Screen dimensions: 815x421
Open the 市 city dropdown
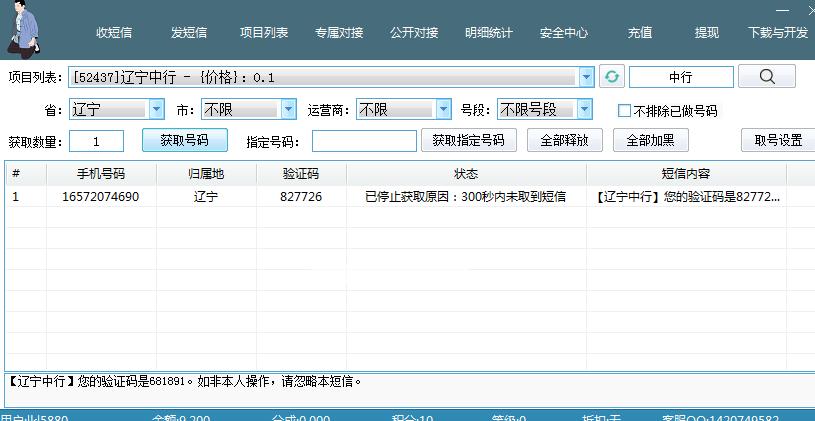pyautogui.click(x=289, y=109)
